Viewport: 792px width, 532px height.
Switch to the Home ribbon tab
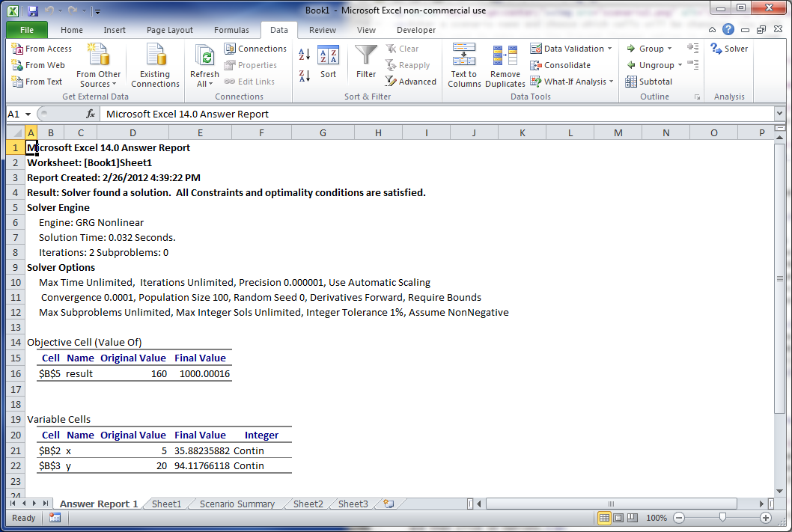point(72,30)
